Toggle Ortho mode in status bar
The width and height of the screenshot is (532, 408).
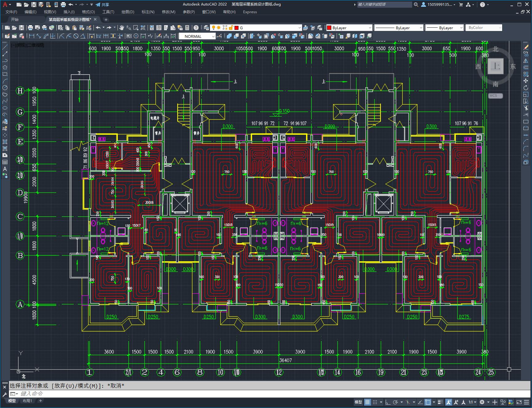click(388, 402)
